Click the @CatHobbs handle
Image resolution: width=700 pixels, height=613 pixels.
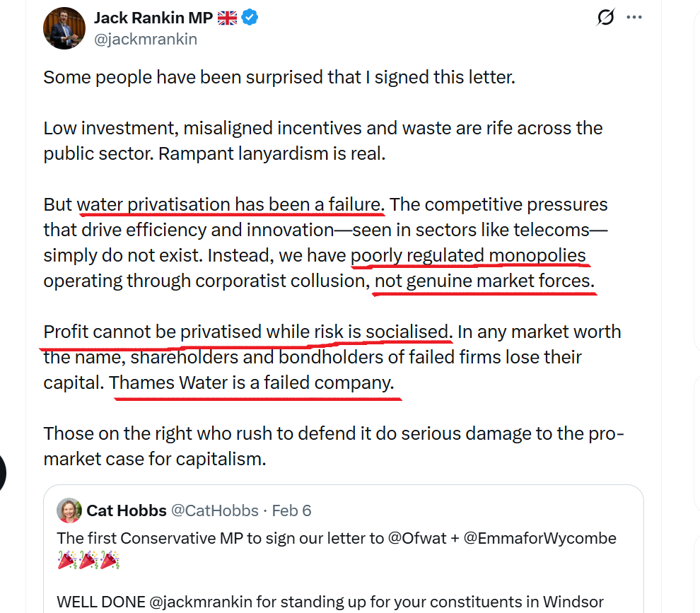tap(215, 510)
